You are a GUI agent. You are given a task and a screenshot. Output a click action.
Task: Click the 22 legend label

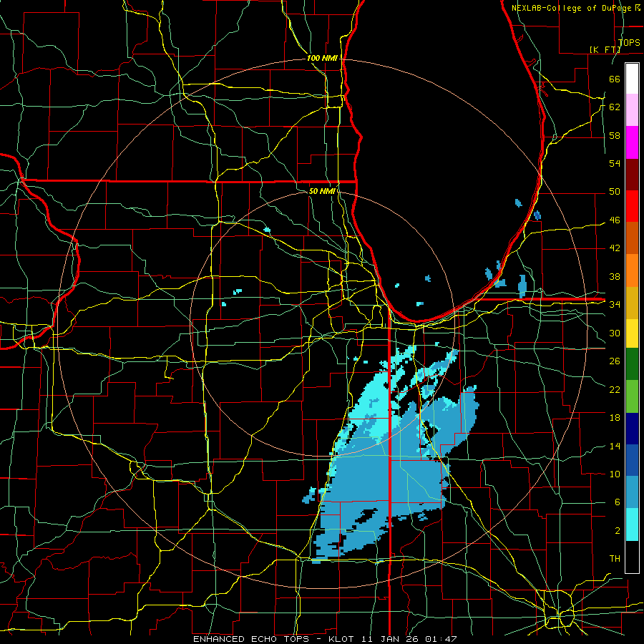[615, 389]
